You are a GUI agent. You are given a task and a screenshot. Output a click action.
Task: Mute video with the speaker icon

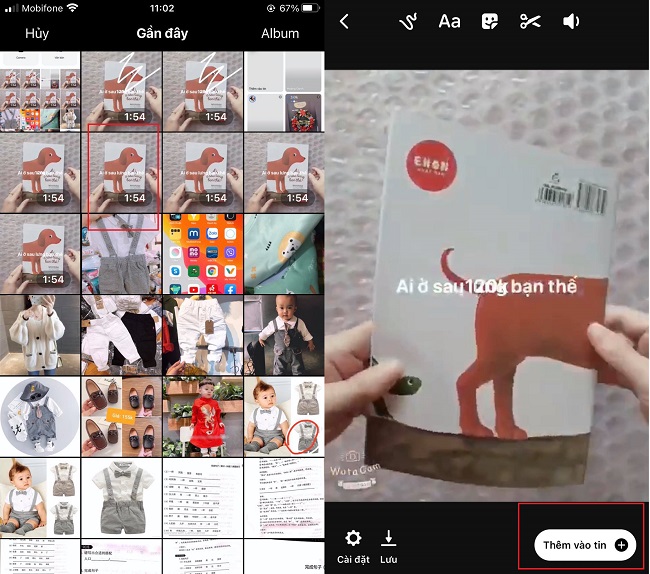(x=571, y=21)
